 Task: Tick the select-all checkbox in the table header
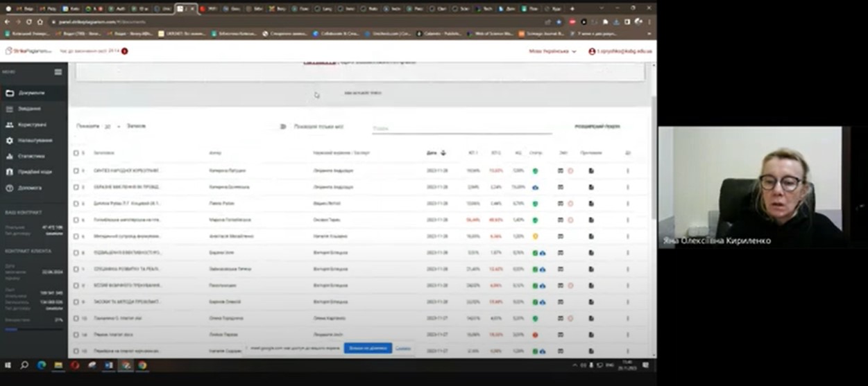76,152
